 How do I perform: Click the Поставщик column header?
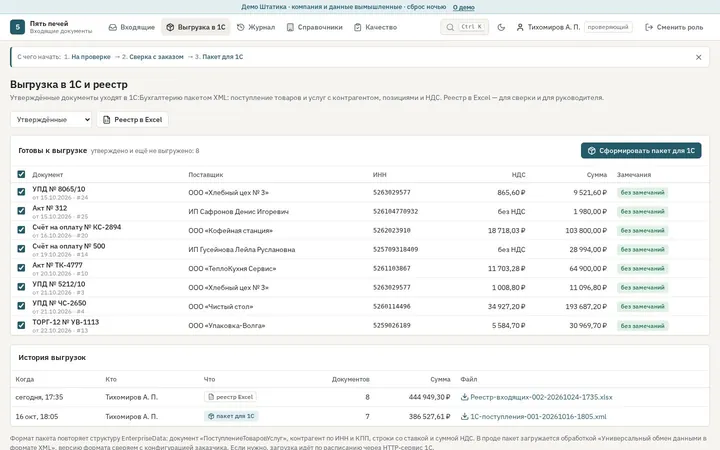coord(205,175)
